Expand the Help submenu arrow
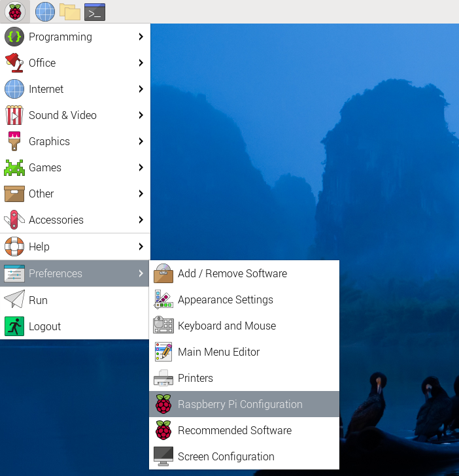 coord(141,246)
